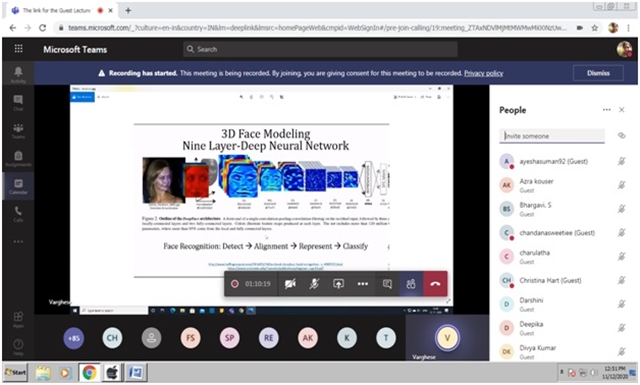
Task: Switch to Teams tab in sidebar
Action: point(18,130)
